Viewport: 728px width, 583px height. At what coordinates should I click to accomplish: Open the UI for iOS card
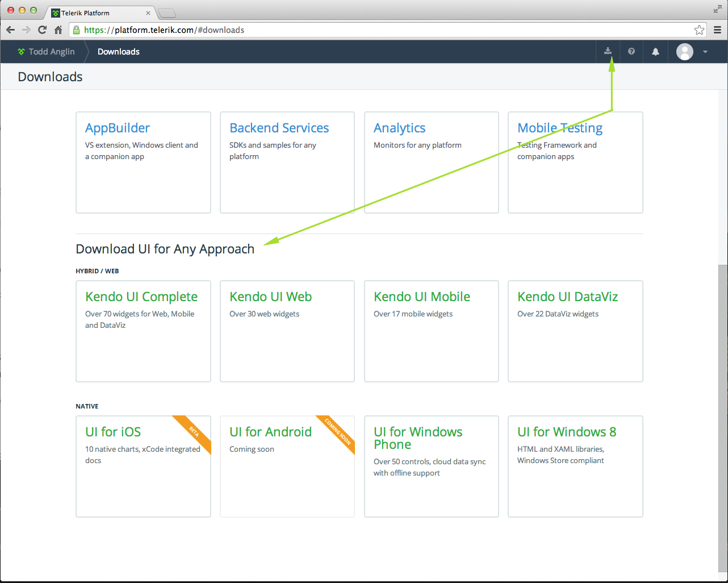coord(143,467)
